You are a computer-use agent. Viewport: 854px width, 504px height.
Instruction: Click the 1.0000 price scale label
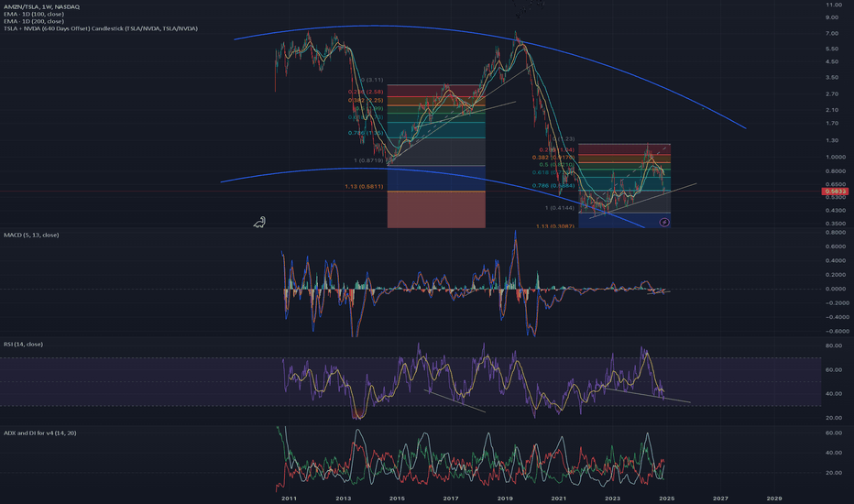(835, 157)
